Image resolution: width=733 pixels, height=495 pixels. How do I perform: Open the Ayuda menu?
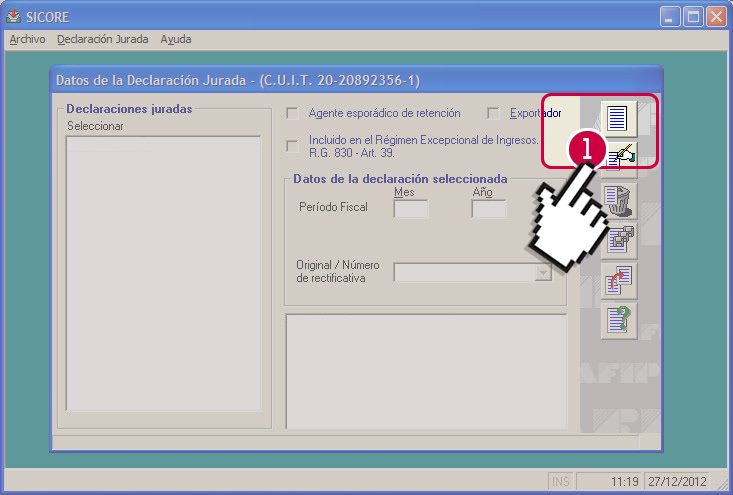click(x=176, y=39)
